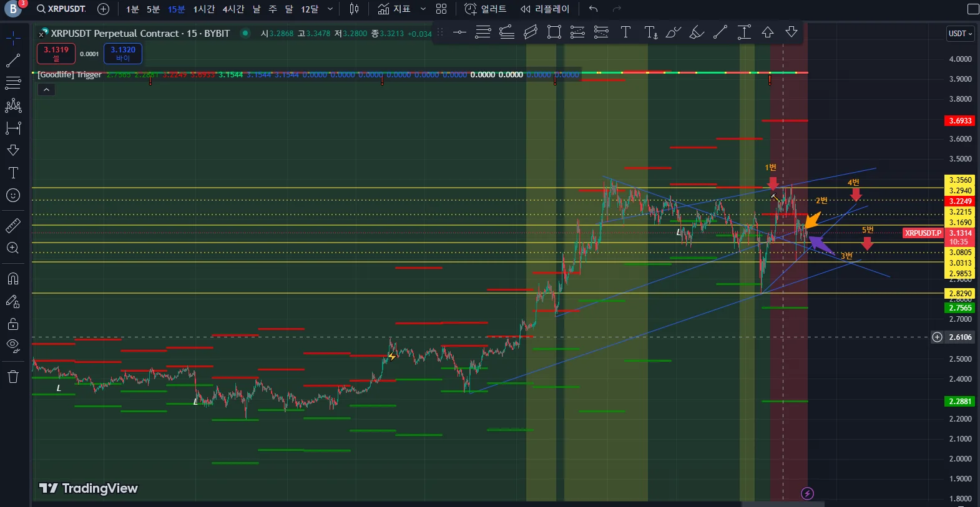Select the highlighter tool
Image resolution: width=980 pixels, height=507 pixels.
[697, 32]
